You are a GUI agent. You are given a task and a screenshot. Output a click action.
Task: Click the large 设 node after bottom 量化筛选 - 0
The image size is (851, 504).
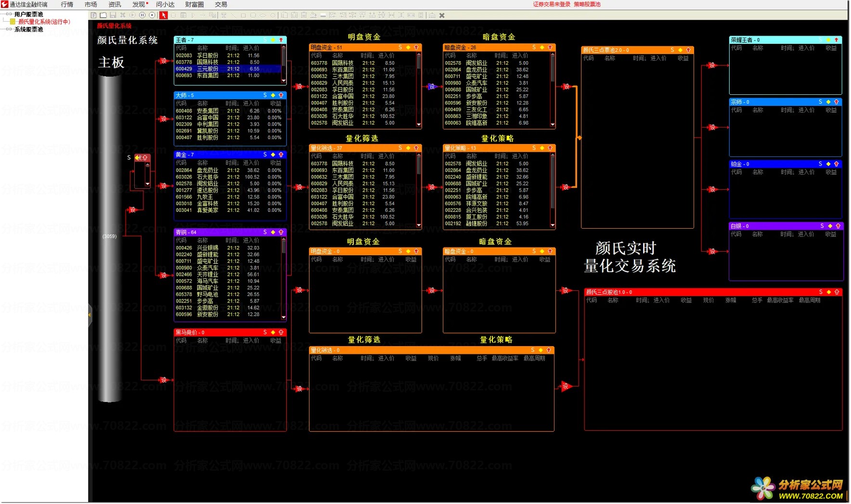566,386
